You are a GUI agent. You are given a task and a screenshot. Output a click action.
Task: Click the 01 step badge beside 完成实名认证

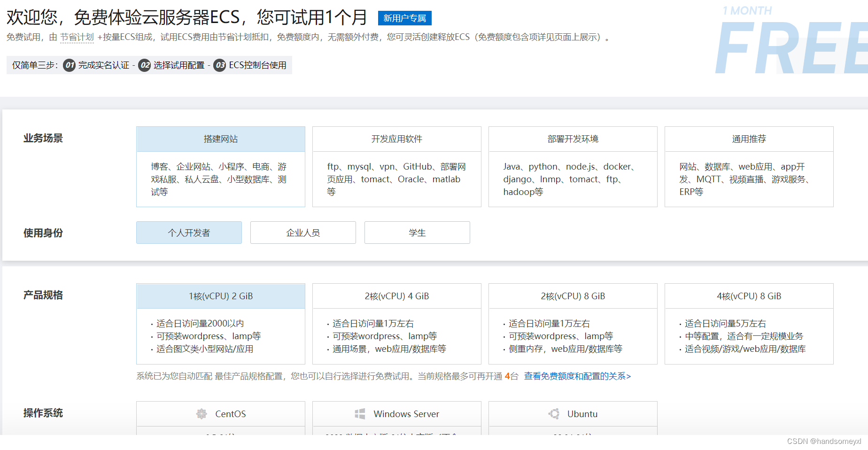pyautogui.click(x=69, y=65)
